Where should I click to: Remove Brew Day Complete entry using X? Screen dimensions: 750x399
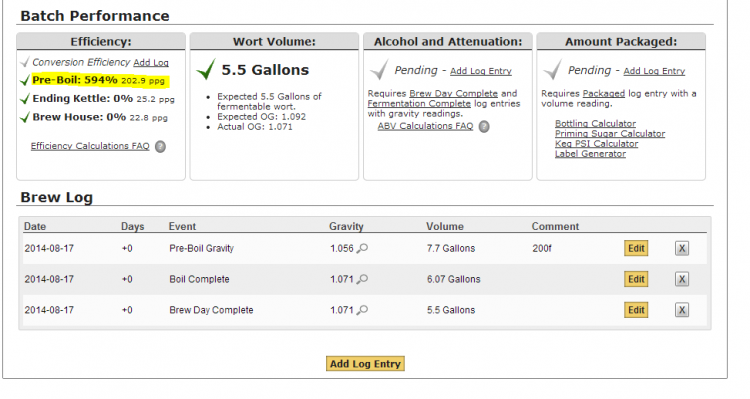tap(682, 310)
